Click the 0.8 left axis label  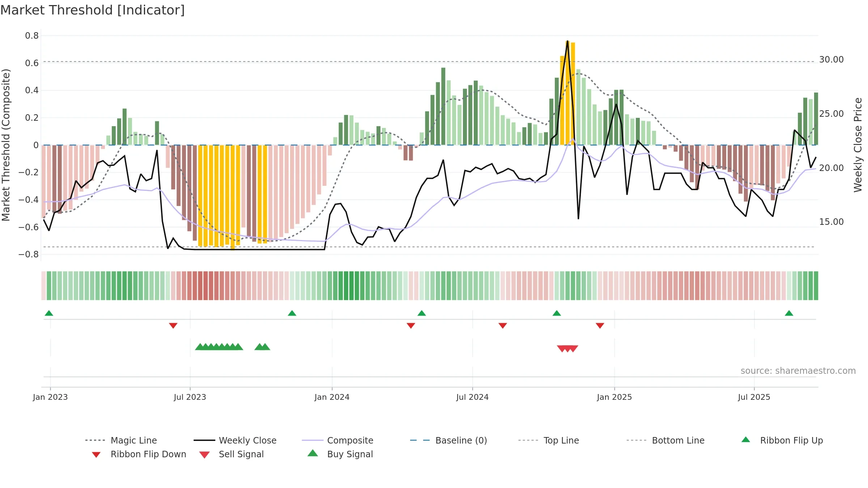tap(32, 36)
